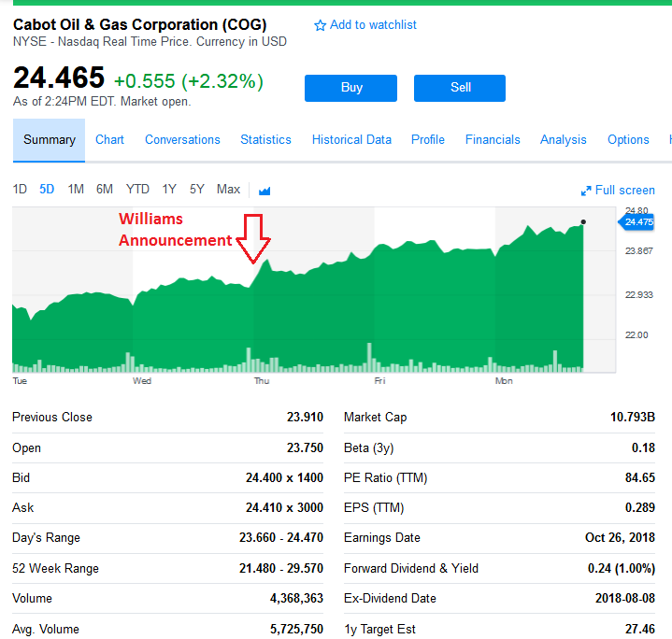
Task: Click the Cabot Oil & Gas Corporation title
Action: (x=139, y=24)
